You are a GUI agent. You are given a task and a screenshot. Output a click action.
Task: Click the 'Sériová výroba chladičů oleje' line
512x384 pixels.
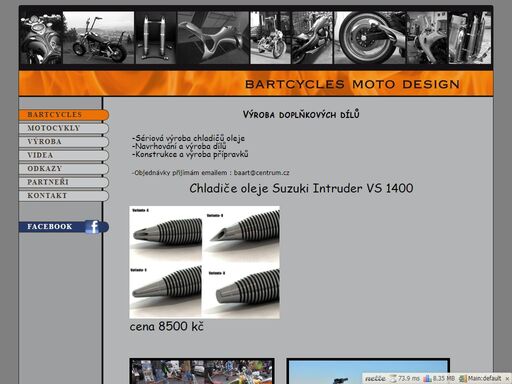pos(188,138)
